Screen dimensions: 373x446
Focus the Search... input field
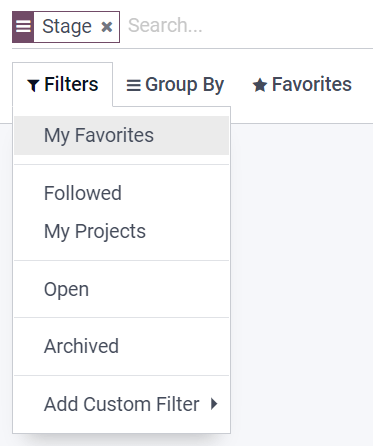click(249, 26)
